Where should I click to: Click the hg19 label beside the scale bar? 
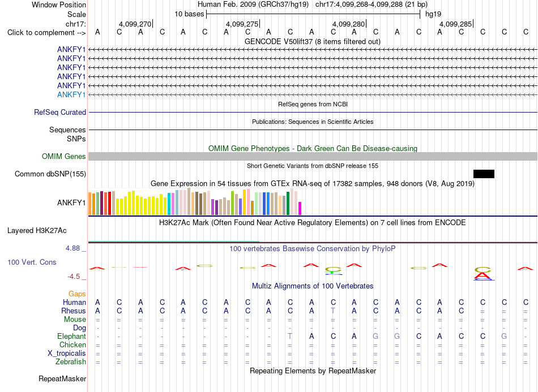[433, 14]
